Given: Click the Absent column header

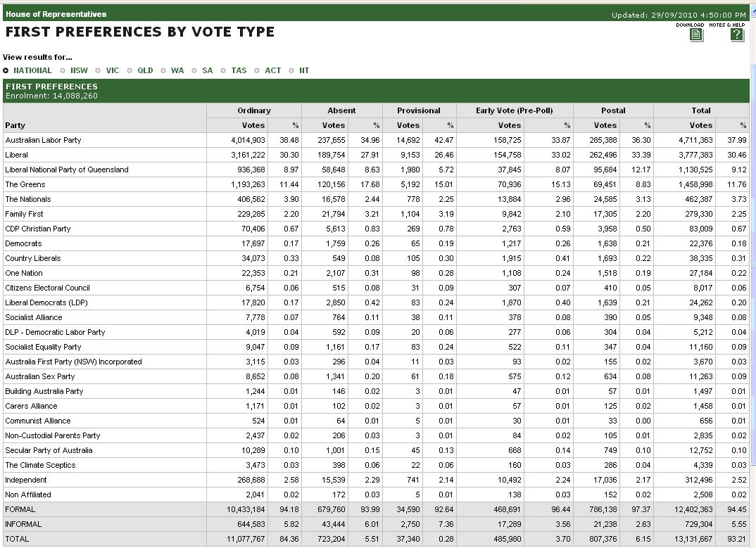Looking at the screenshot, I should coord(341,110).
